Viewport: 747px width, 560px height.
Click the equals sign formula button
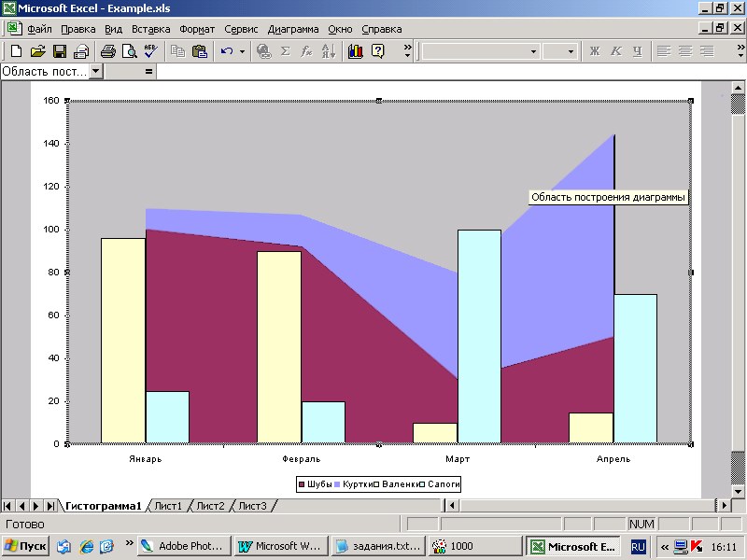149,72
